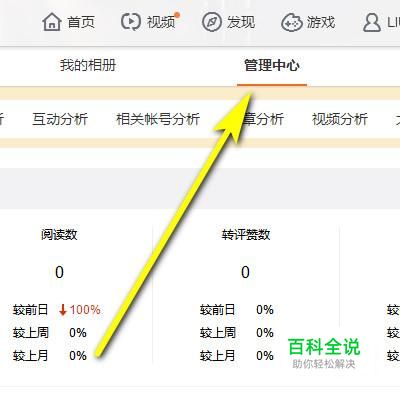Click 较上月 label under 阅读数
This screenshot has height=400, width=400.
31,356
